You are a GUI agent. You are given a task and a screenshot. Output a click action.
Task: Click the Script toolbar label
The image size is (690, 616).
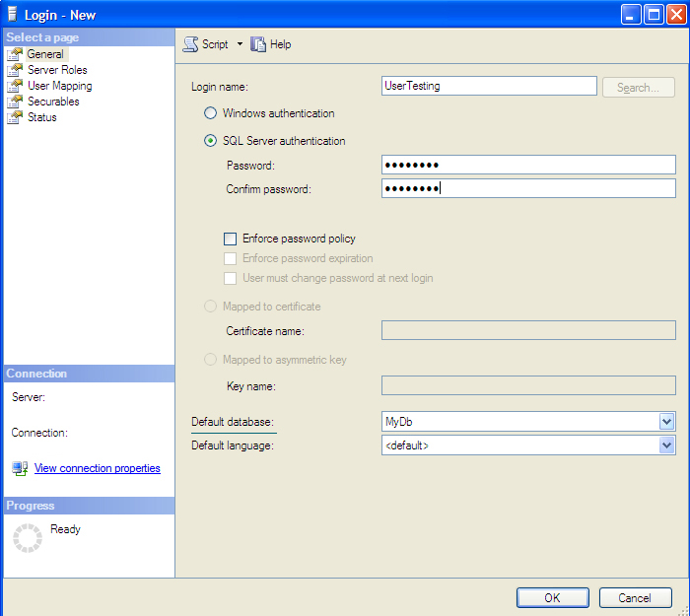pos(215,44)
